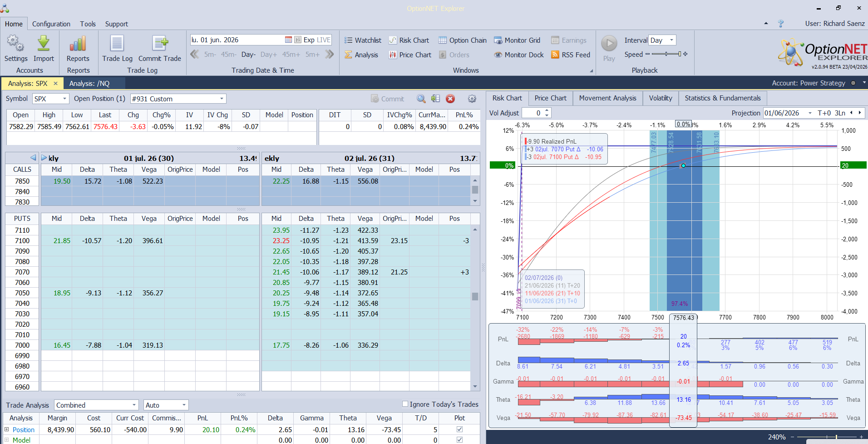
Task: Open the Option Chain window
Action: 463,40
